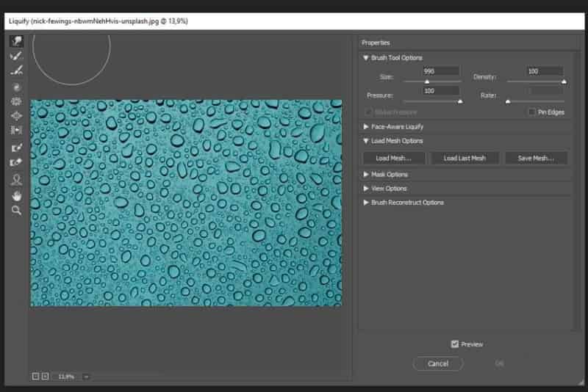Image resolution: width=588 pixels, height=392 pixels.
Task: Select the Forward Warp tool
Action: 16,41
